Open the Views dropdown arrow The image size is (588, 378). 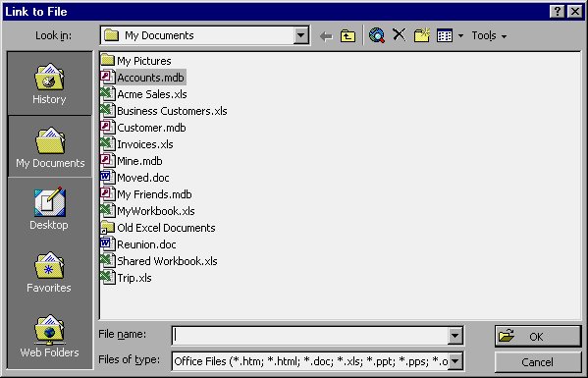460,36
